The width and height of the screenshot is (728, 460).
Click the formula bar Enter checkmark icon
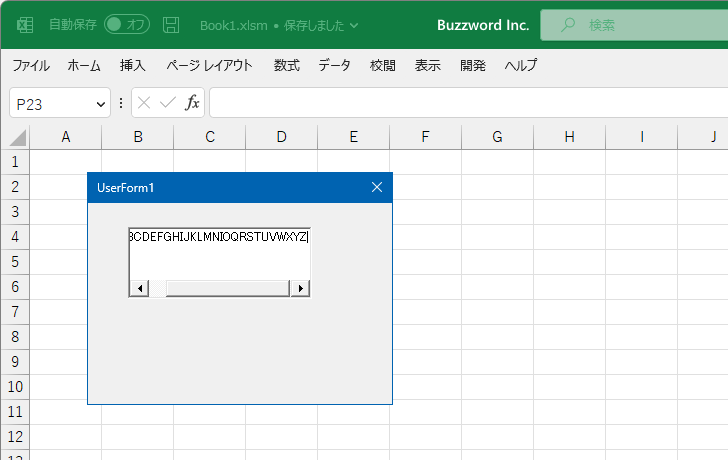pos(168,102)
